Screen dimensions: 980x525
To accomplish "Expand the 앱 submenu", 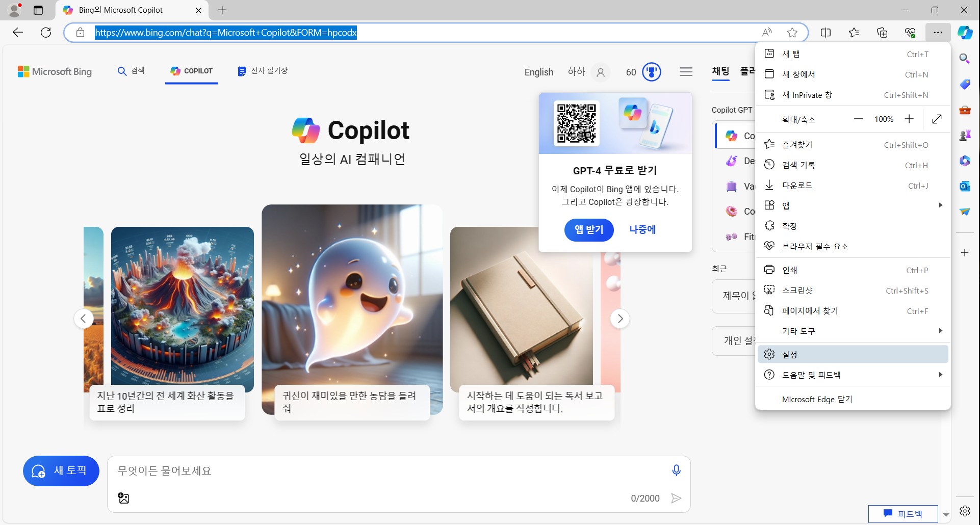I will (x=853, y=205).
